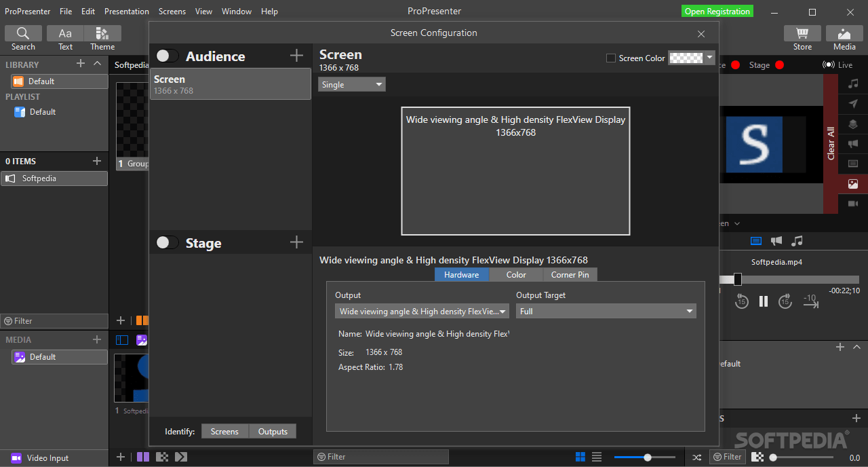Viewport: 868px width, 467px height.
Task: Open the Screens menu in the menu bar
Action: tap(172, 11)
